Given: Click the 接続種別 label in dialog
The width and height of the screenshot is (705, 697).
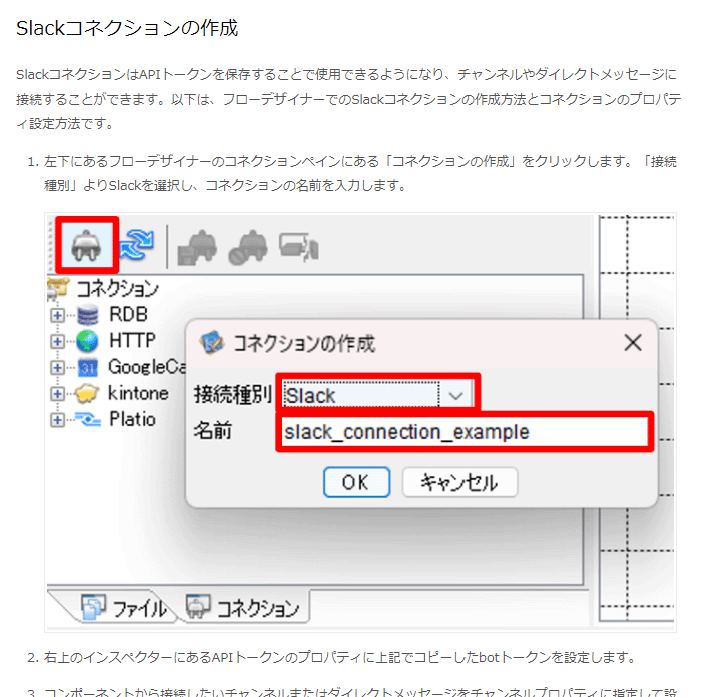Looking at the screenshot, I should (x=232, y=394).
